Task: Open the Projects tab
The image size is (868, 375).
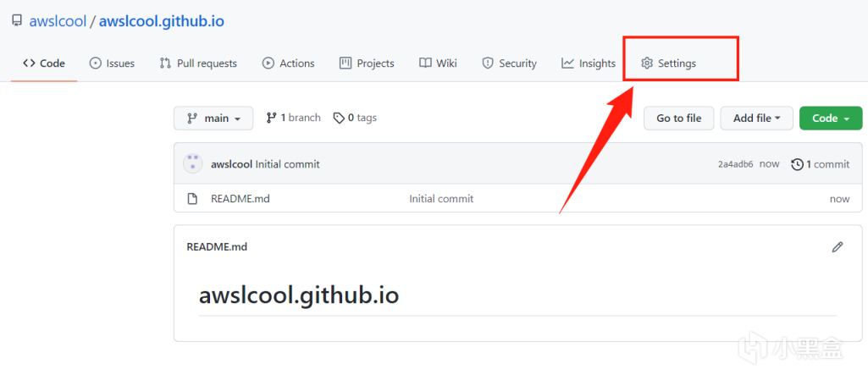Action: [367, 63]
